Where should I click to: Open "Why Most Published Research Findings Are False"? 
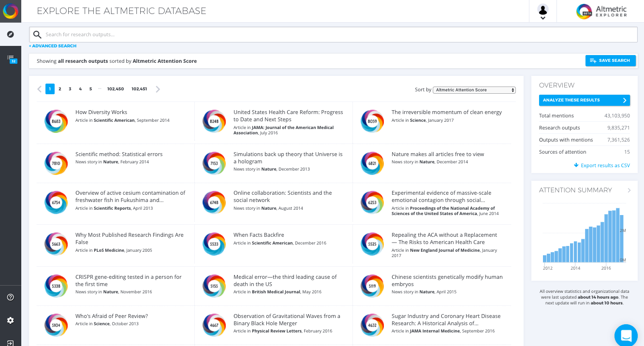point(130,238)
